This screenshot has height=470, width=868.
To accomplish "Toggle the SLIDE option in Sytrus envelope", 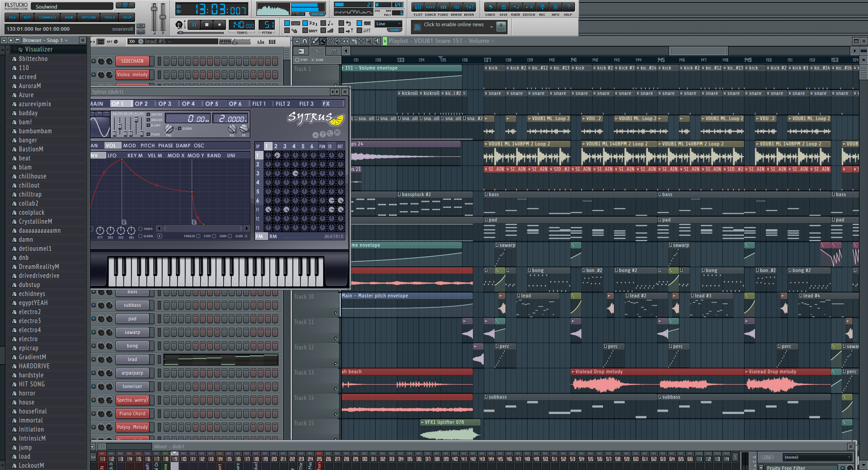I will pos(246,236).
